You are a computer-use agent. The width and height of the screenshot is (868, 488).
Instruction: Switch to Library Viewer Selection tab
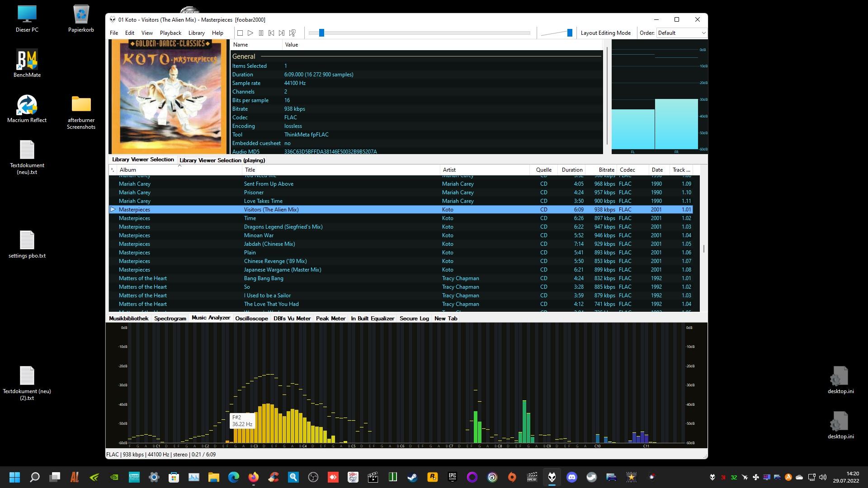pyautogui.click(x=143, y=160)
